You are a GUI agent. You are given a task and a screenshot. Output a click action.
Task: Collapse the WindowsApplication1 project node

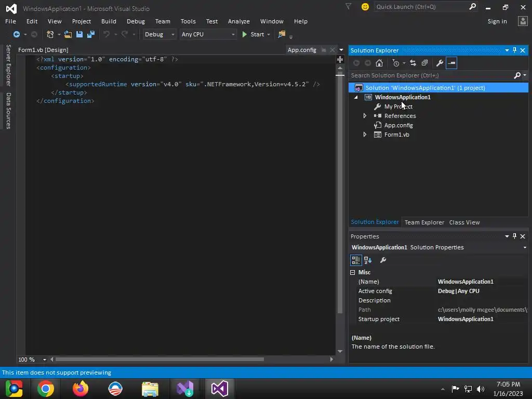356,97
